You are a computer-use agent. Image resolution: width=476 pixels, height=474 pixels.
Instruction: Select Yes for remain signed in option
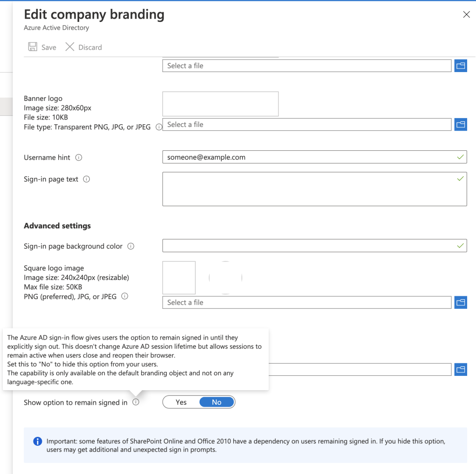tap(181, 402)
